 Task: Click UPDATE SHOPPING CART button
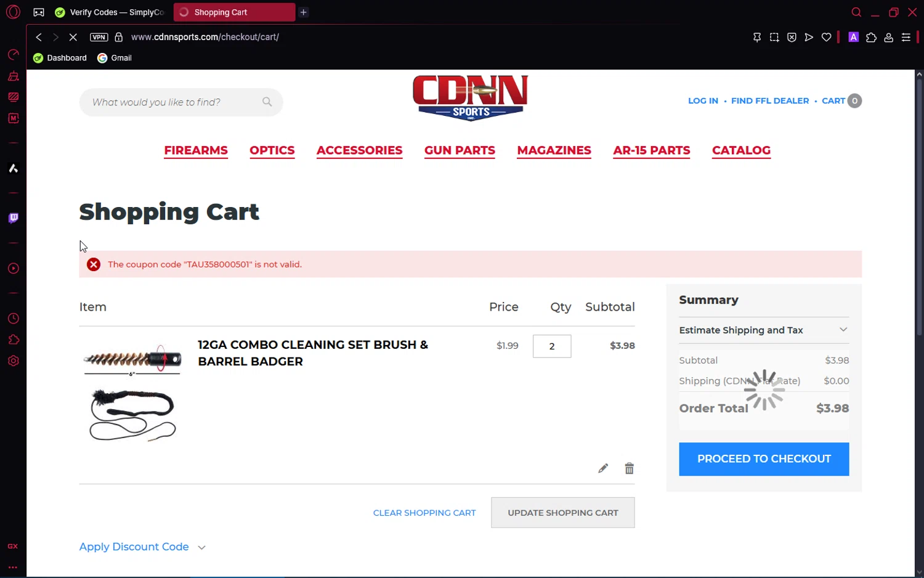tap(563, 513)
